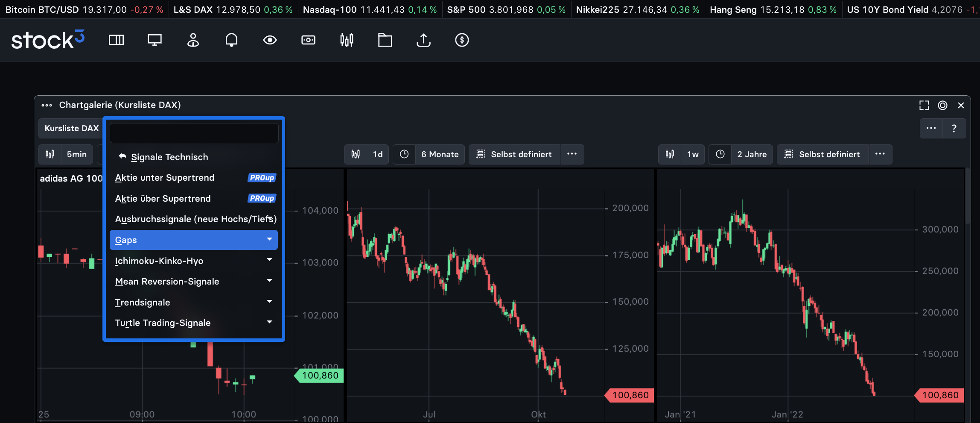The image size is (980, 423).
Task: Click the circular target icon in Chartgalerie header
Action: pyautogui.click(x=942, y=105)
